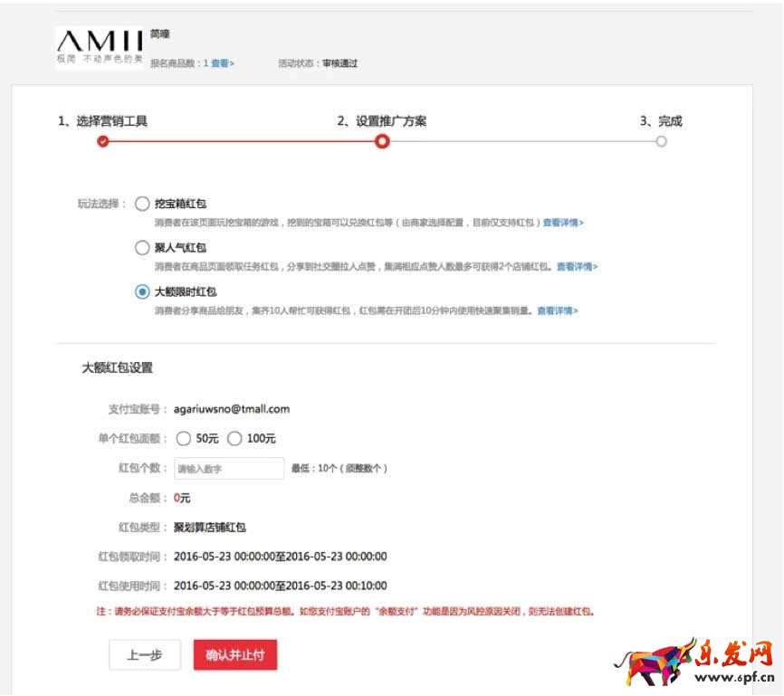Screen dimensions: 784x696
Task: Click the step 2 progress circle marker
Action: pyautogui.click(x=382, y=141)
